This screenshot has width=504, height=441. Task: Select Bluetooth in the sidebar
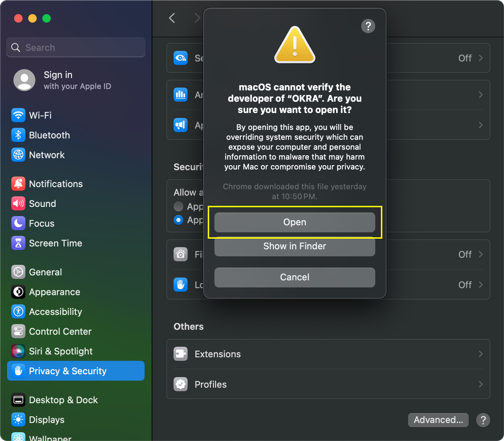click(76, 135)
